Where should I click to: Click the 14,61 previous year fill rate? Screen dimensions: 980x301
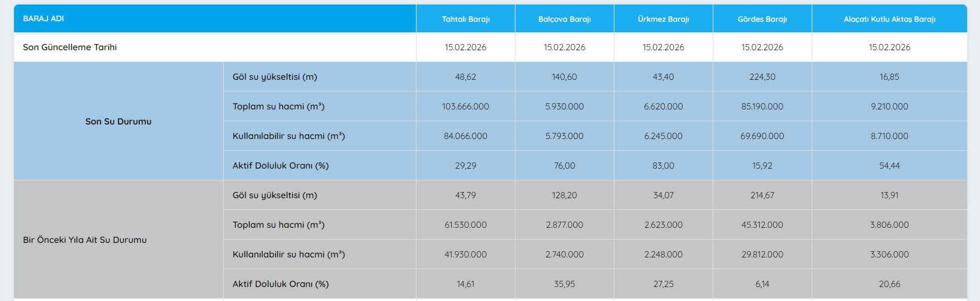[466, 284]
